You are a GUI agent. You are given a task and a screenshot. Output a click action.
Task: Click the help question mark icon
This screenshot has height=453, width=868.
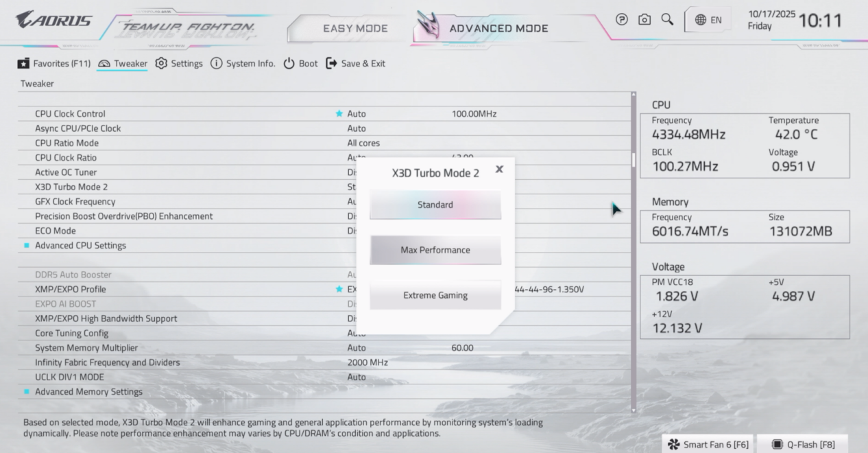coord(622,20)
